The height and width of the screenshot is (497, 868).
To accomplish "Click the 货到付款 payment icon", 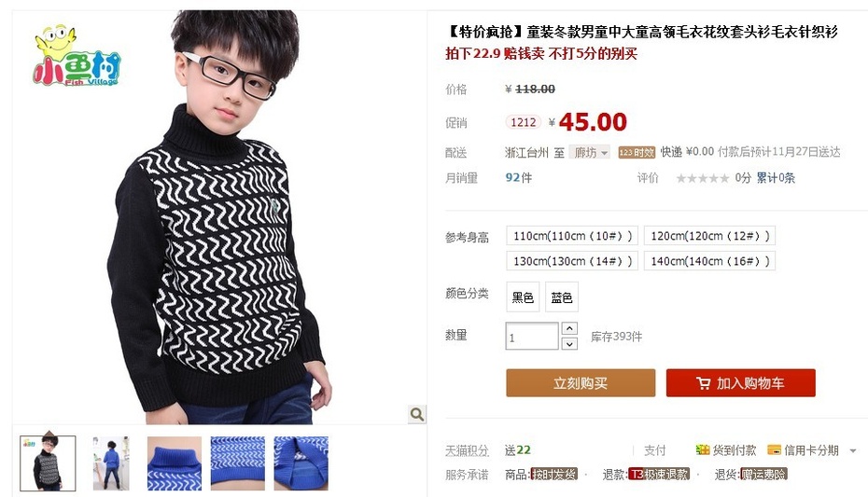I will [x=703, y=450].
